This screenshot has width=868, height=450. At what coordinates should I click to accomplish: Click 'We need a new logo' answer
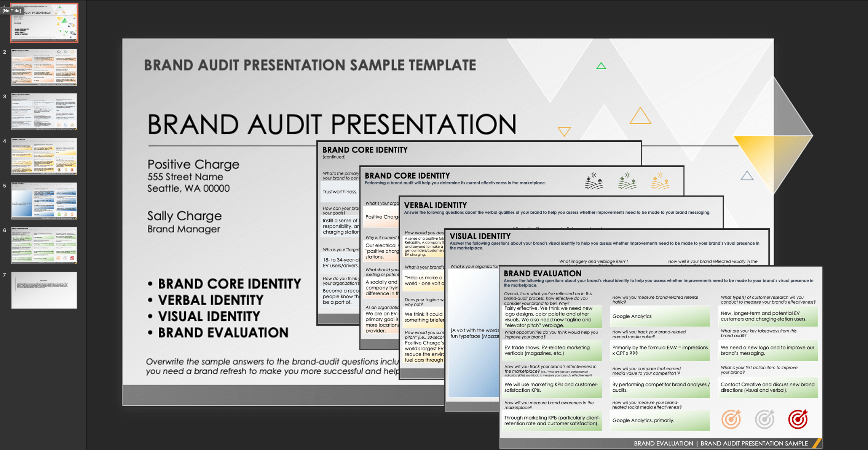tap(768, 350)
